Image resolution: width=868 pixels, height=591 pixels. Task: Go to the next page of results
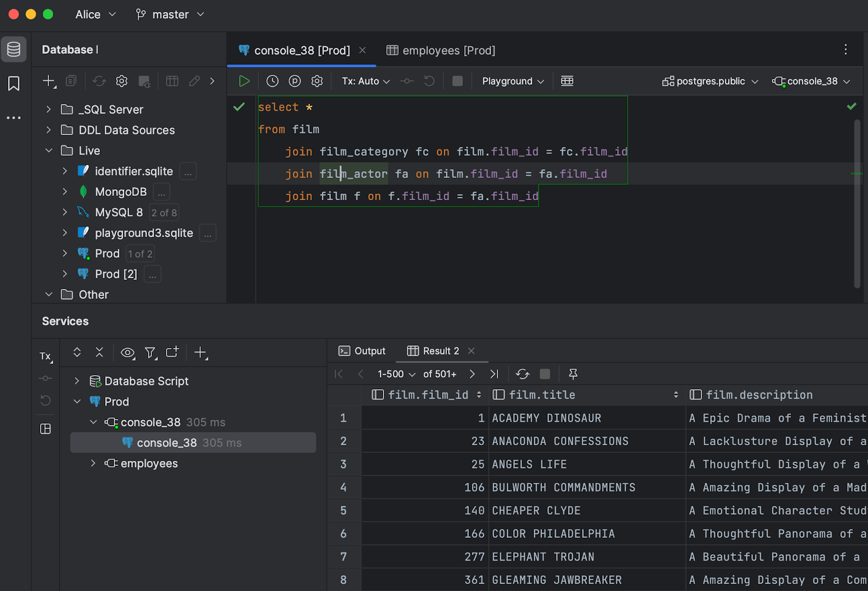click(471, 374)
